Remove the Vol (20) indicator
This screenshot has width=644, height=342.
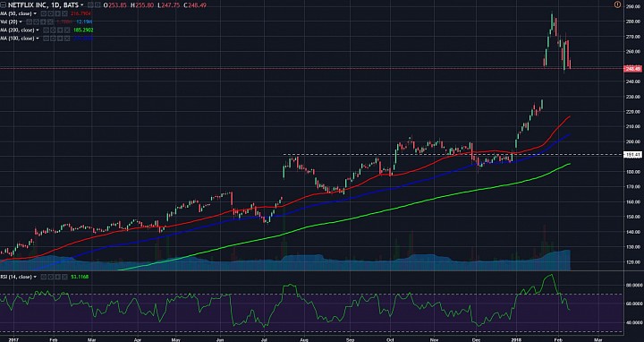click(x=50, y=21)
